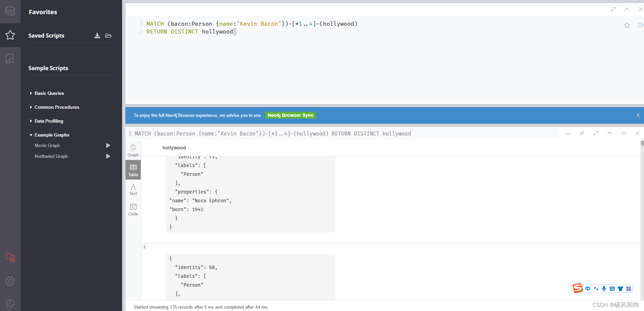This screenshot has height=311, width=644.
Task: Switch to the Graph result view
Action: [133, 151]
